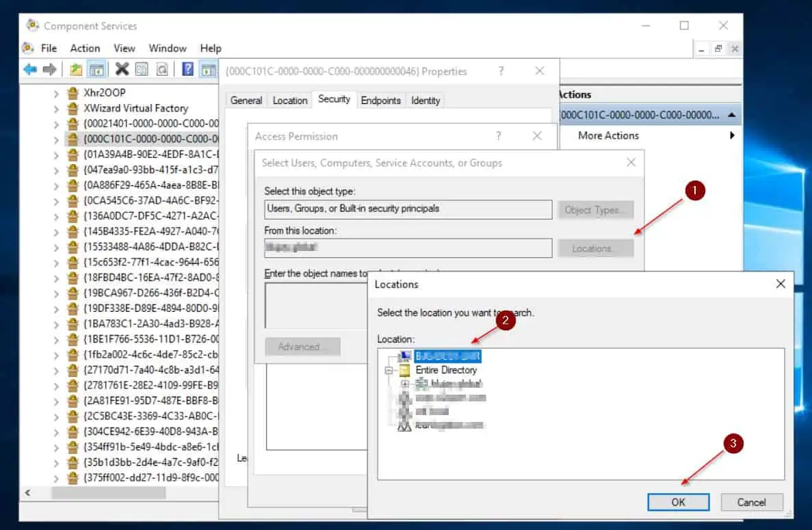Click the Entire Directory folder icon
The width and height of the screenshot is (812, 530).
tap(404, 370)
